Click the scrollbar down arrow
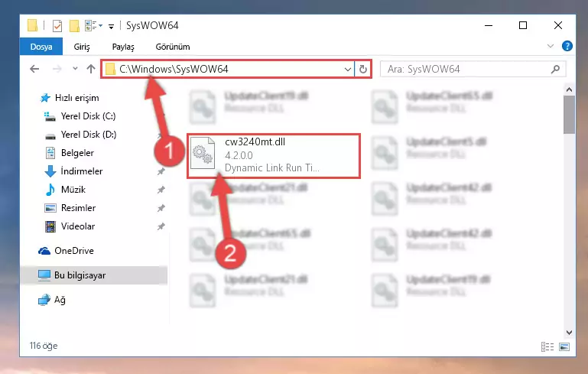The width and height of the screenshot is (588, 374). [x=569, y=333]
